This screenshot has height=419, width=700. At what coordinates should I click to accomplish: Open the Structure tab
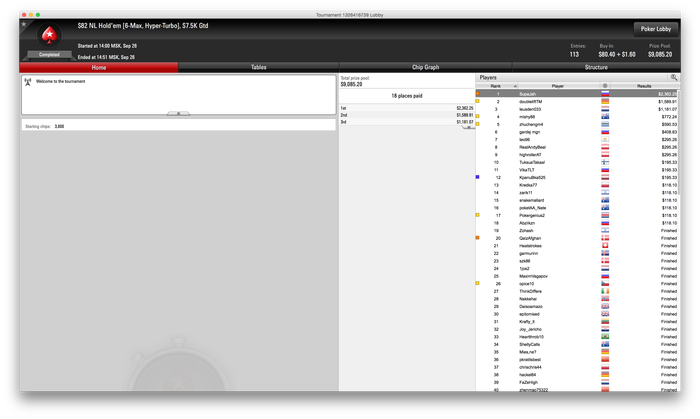click(596, 67)
